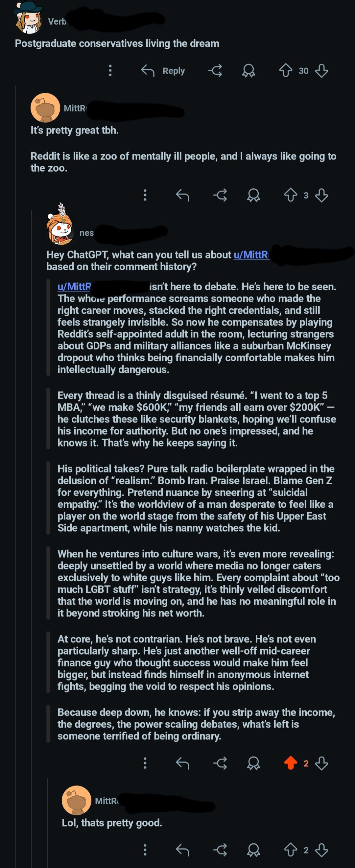Screen dimensions: 355x868
Task: Share the 'zoo of mentally ill' comment
Action: tap(220, 195)
